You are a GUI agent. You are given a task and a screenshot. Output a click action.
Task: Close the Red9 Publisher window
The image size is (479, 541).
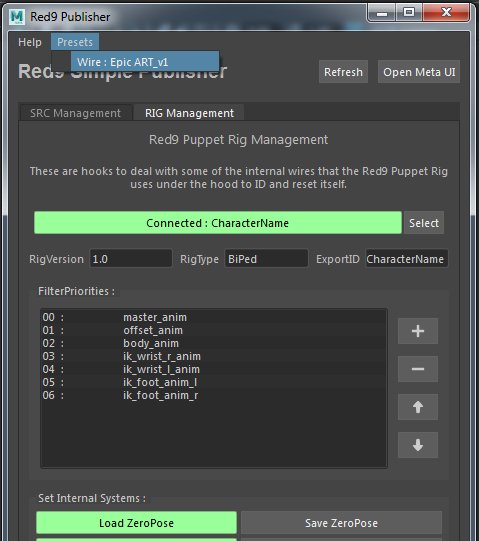pyautogui.click(x=446, y=13)
